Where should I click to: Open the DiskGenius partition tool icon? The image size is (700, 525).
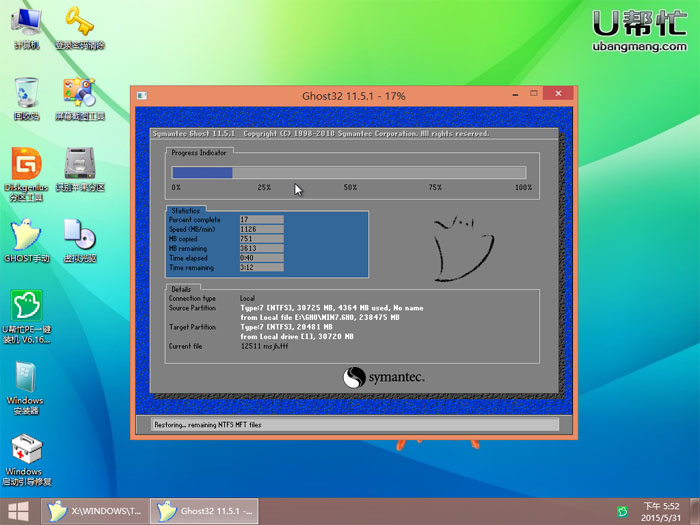pyautogui.click(x=27, y=166)
